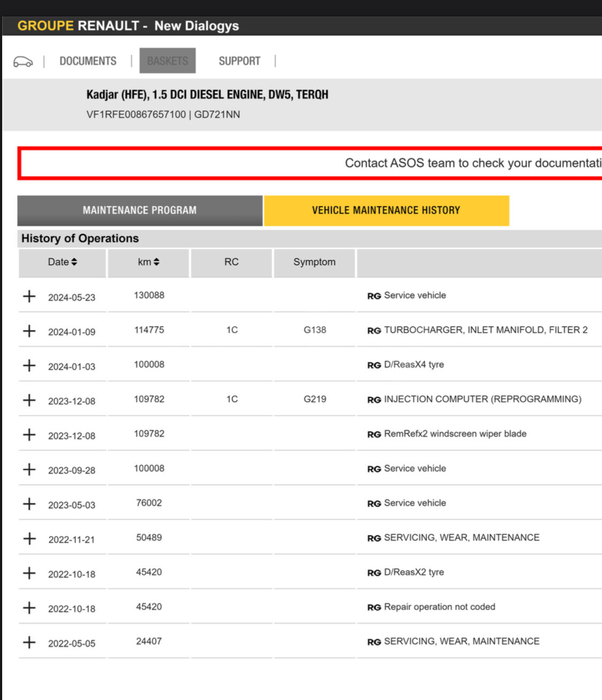Image resolution: width=602 pixels, height=700 pixels.
Task: Click Service vehicle text in the 76002 km row
Action: coord(415,503)
